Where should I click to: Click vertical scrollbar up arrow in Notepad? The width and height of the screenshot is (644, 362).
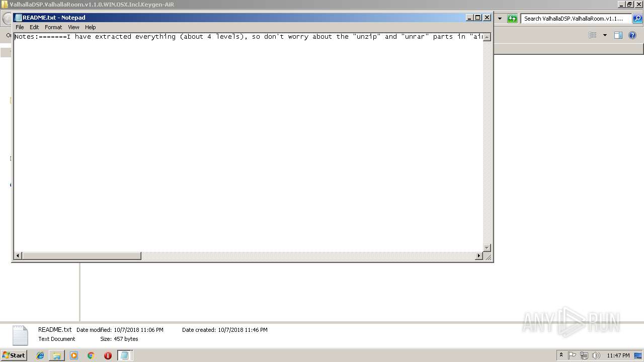tap(487, 37)
